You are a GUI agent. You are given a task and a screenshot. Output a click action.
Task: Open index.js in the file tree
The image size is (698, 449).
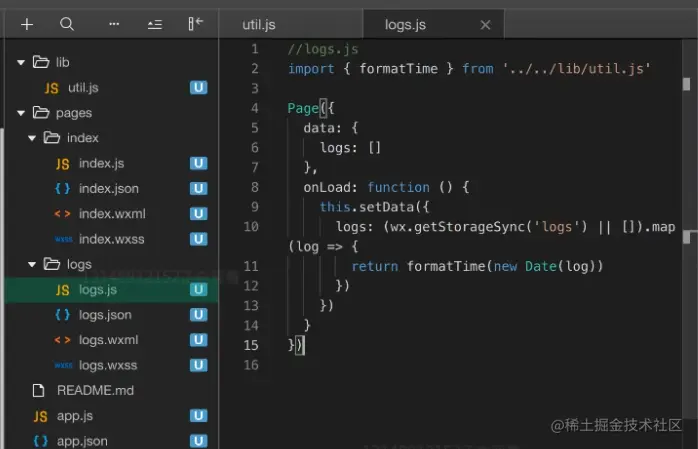point(111,163)
